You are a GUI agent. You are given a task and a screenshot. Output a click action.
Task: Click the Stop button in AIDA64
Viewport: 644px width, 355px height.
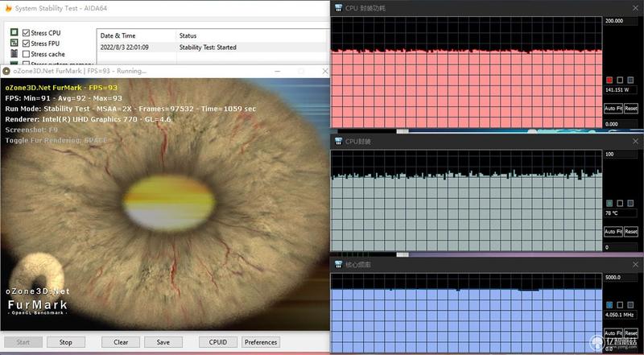click(x=66, y=342)
